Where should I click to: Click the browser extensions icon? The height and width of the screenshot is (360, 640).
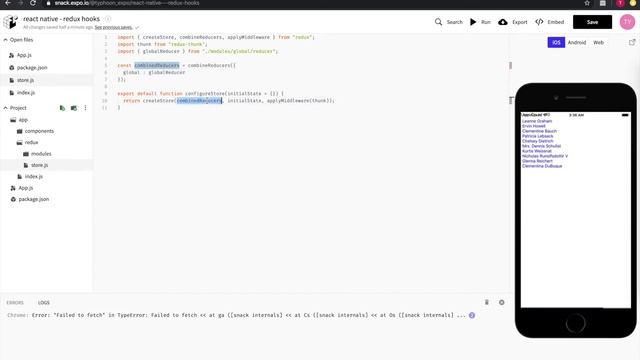coord(603,3)
